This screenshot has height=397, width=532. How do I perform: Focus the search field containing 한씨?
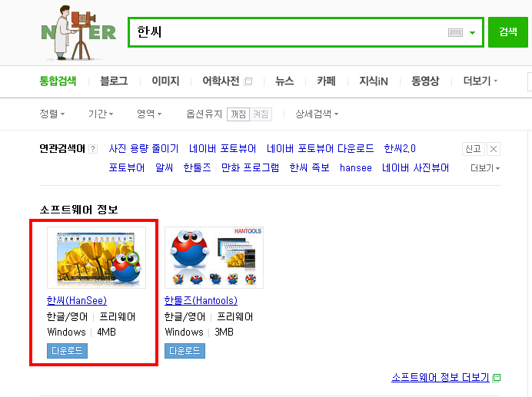pyautogui.click(x=288, y=32)
